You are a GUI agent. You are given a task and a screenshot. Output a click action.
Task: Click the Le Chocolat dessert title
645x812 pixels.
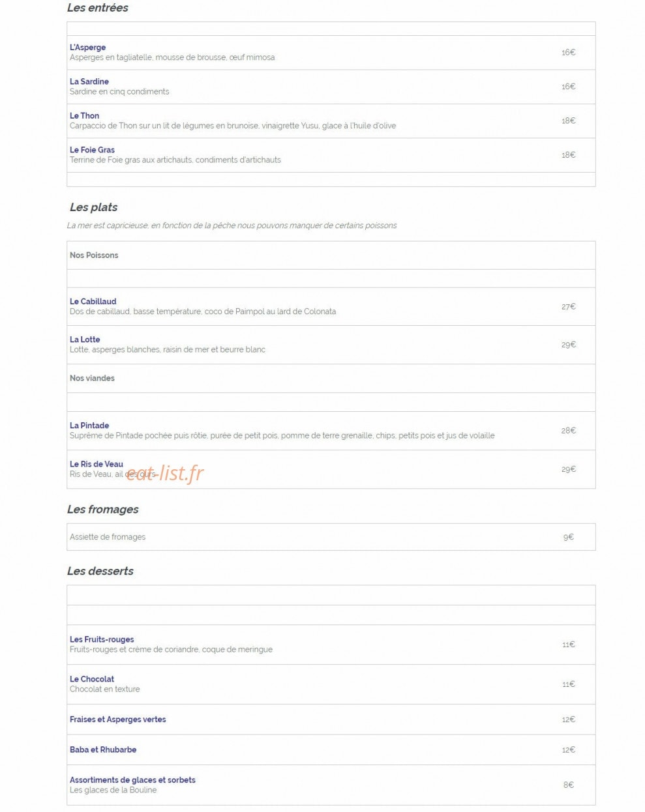(x=92, y=679)
